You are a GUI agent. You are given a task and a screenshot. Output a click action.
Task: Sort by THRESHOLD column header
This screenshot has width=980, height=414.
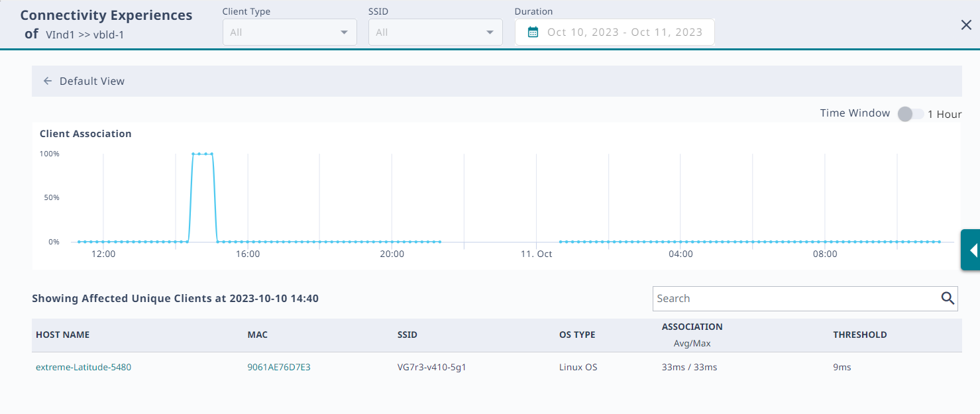point(859,335)
